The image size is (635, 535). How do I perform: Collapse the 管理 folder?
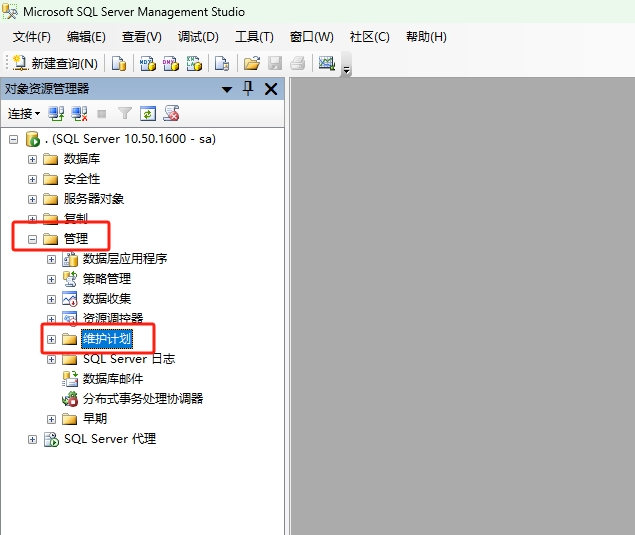pos(32,240)
